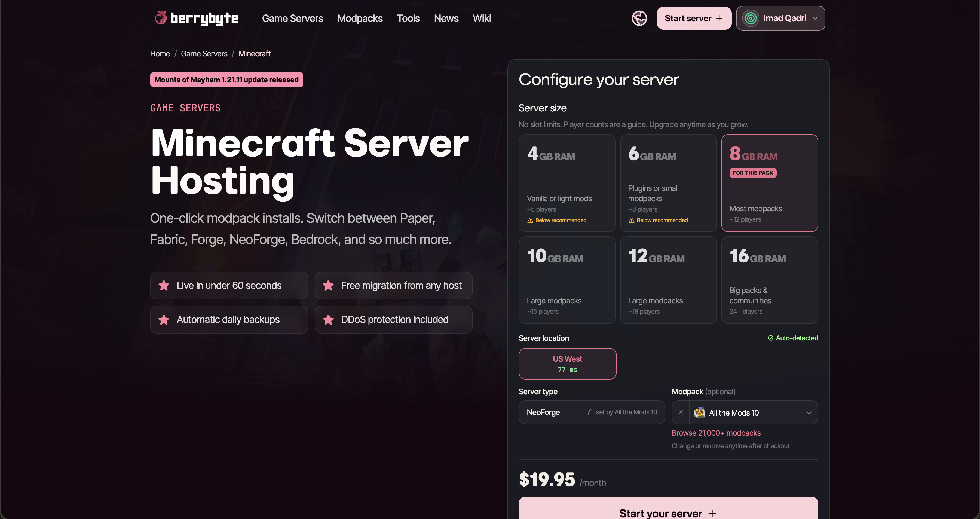Open Mounts of Mayhem 1.21.11 update banner
Image resolution: width=980 pixels, height=519 pixels.
226,80
